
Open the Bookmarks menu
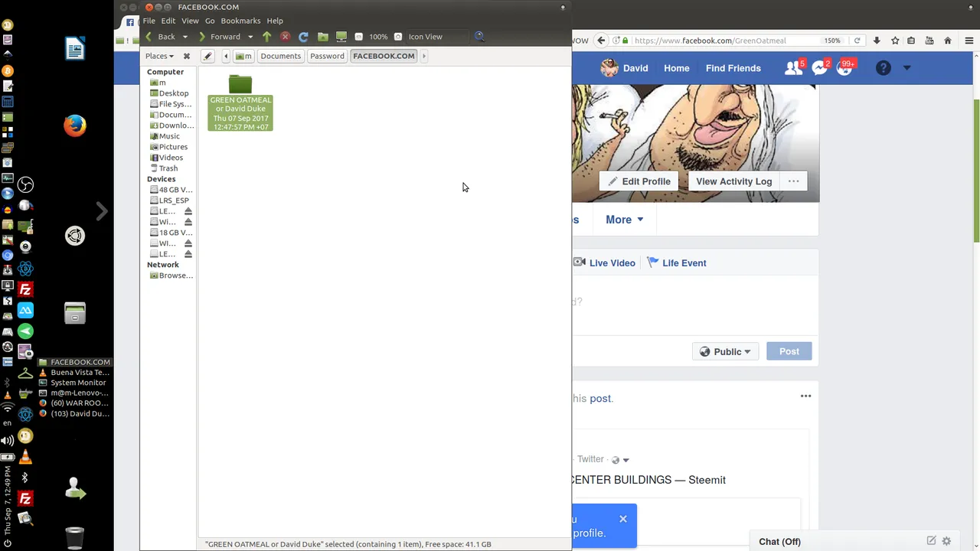coord(240,21)
